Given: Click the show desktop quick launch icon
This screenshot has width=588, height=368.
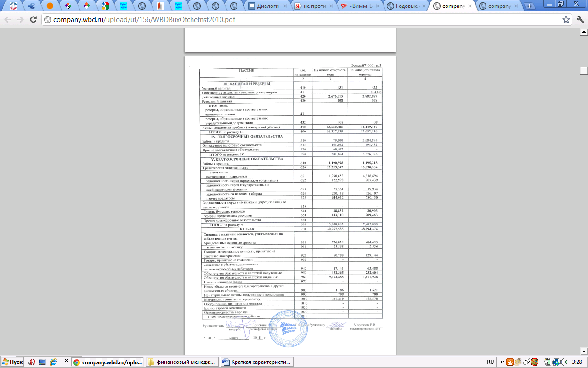Looking at the screenshot, I should pos(42,362).
